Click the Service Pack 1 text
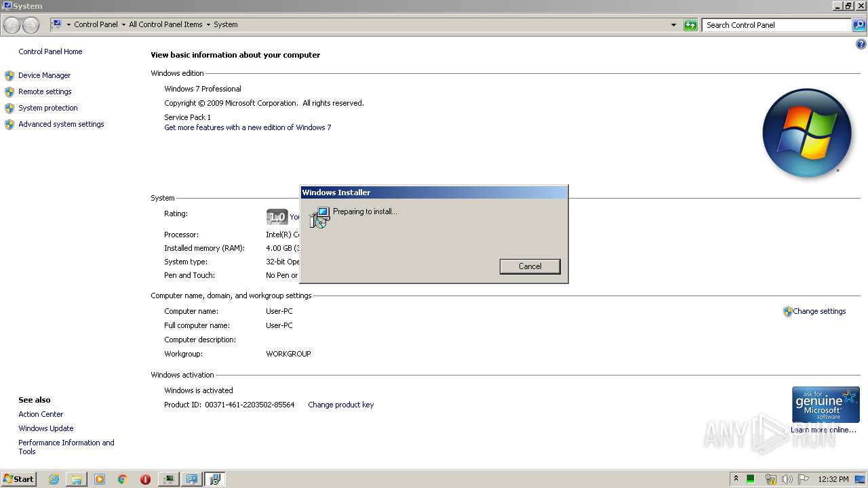The height and width of the screenshot is (488, 868). [x=187, y=117]
